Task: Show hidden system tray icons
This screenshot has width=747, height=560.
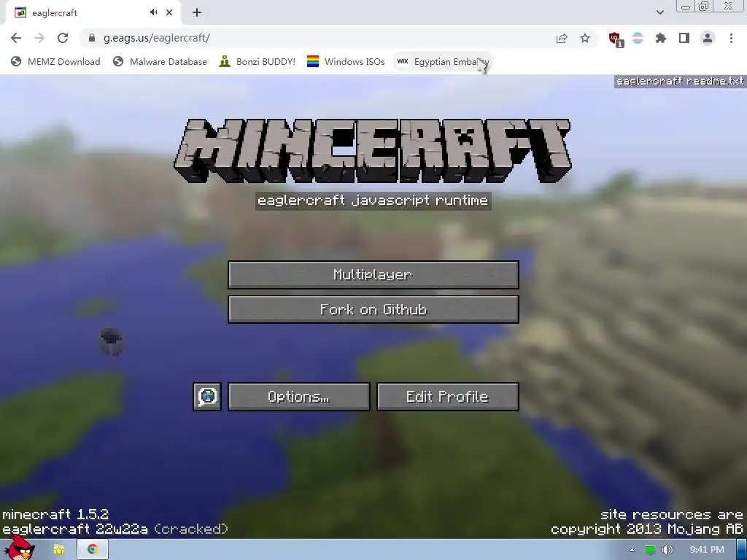Action: pyautogui.click(x=632, y=550)
